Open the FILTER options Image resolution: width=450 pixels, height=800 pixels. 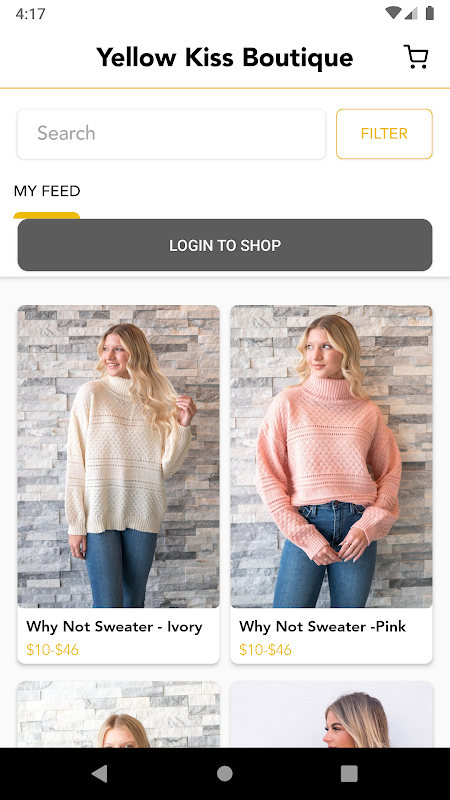pos(384,134)
